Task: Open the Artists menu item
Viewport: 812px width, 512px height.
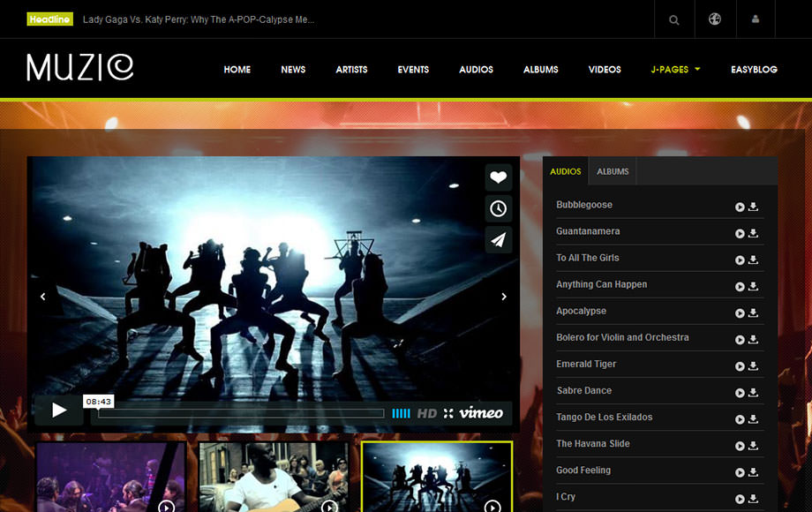Action: (351, 70)
